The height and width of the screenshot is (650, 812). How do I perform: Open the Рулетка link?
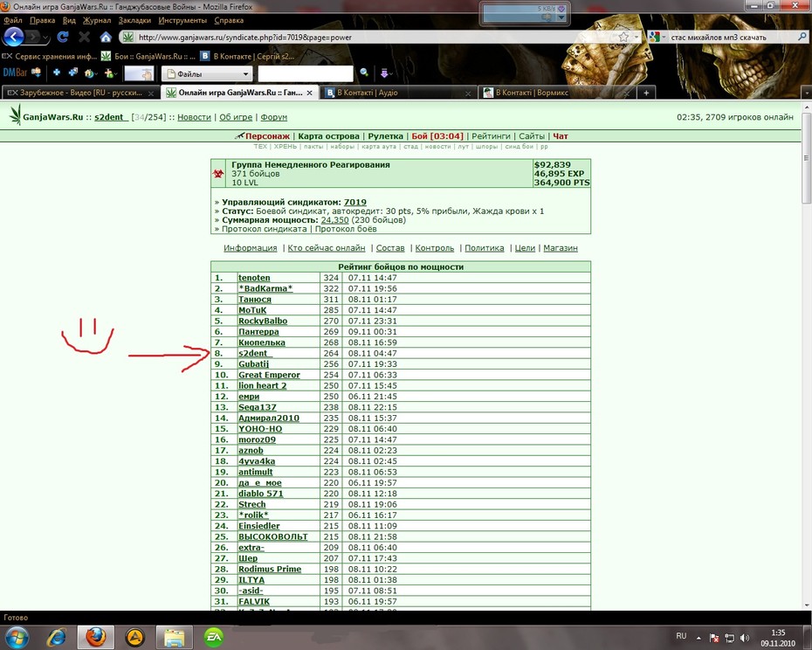(x=385, y=136)
